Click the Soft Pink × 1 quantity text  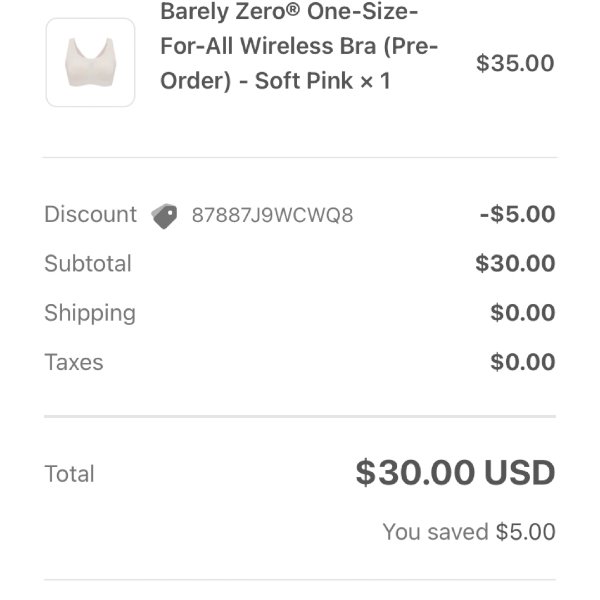(323, 81)
